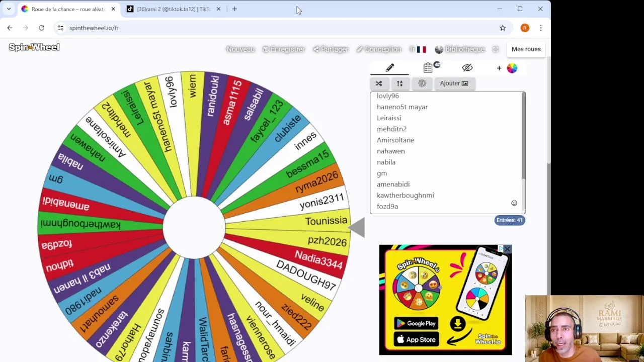Close the advertisement banner
The height and width of the screenshot is (362, 644).
pos(507,249)
